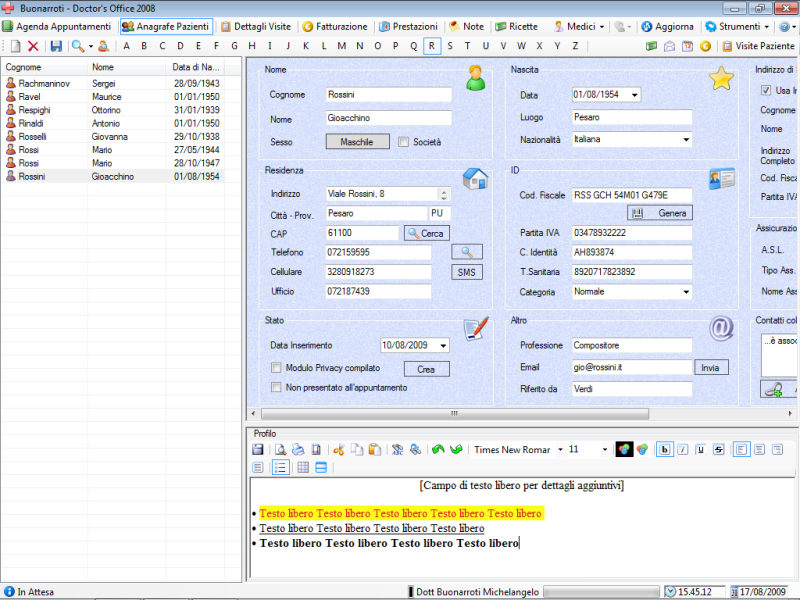Run the ABC spell check in the Profilo toolbar
Screen dimensions: 800x600
[x=397, y=449]
